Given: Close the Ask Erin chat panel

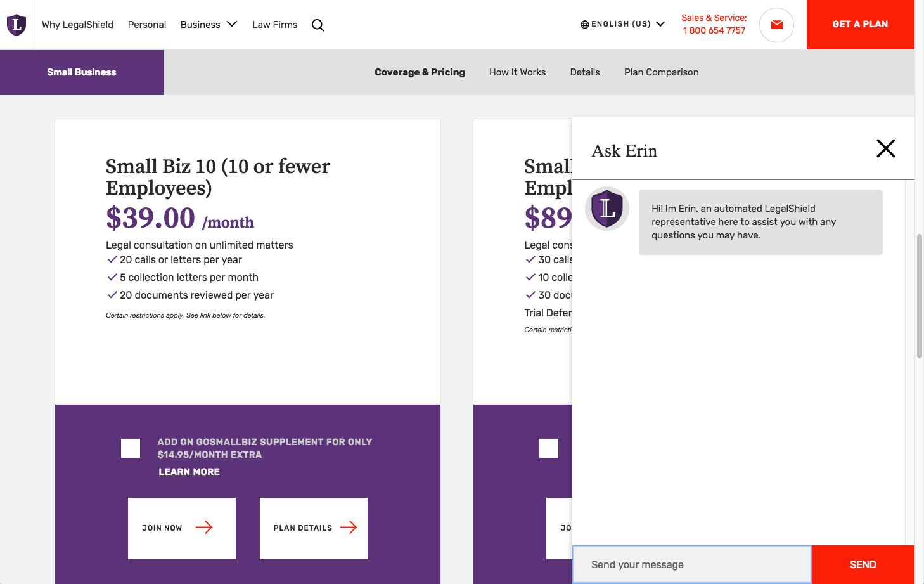Looking at the screenshot, I should [885, 148].
